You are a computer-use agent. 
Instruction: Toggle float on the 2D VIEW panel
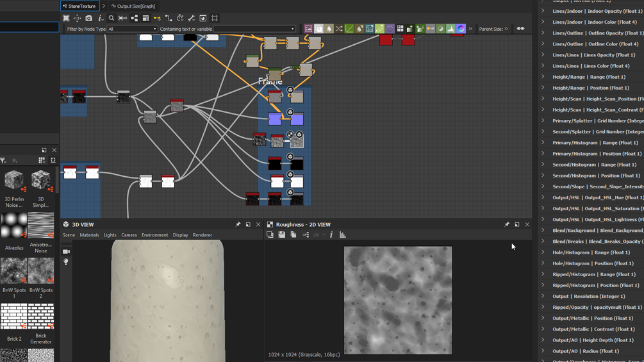click(x=517, y=224)
